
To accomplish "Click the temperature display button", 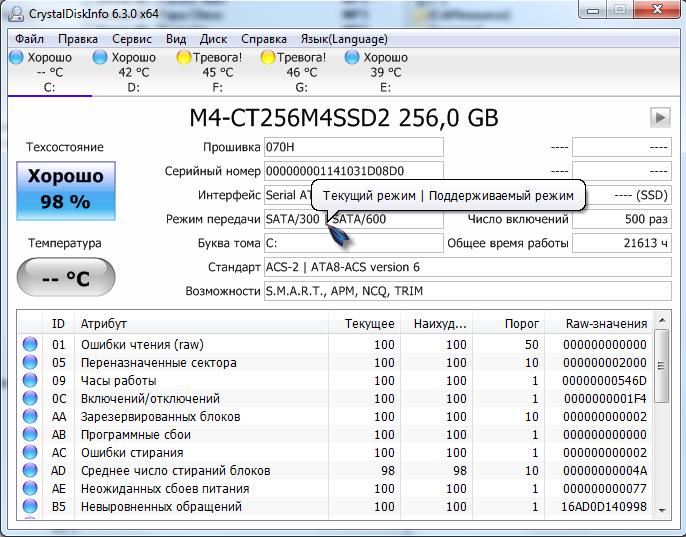I will pyautogui.click(x=65, y=278).
